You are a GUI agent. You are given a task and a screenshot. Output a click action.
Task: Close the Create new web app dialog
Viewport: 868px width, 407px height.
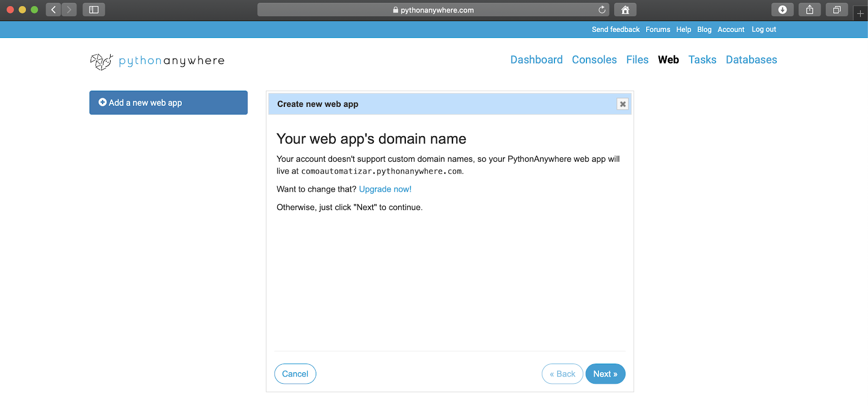623,104
